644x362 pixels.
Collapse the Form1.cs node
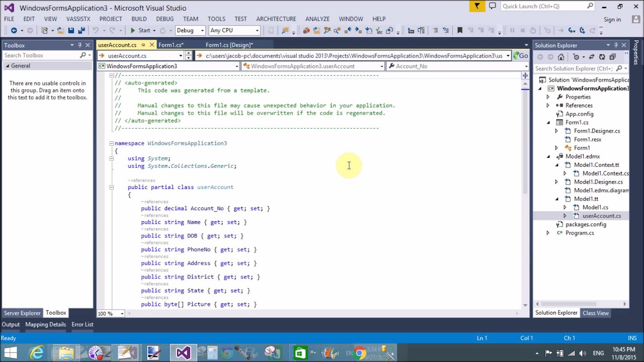(x=548, y=123)
